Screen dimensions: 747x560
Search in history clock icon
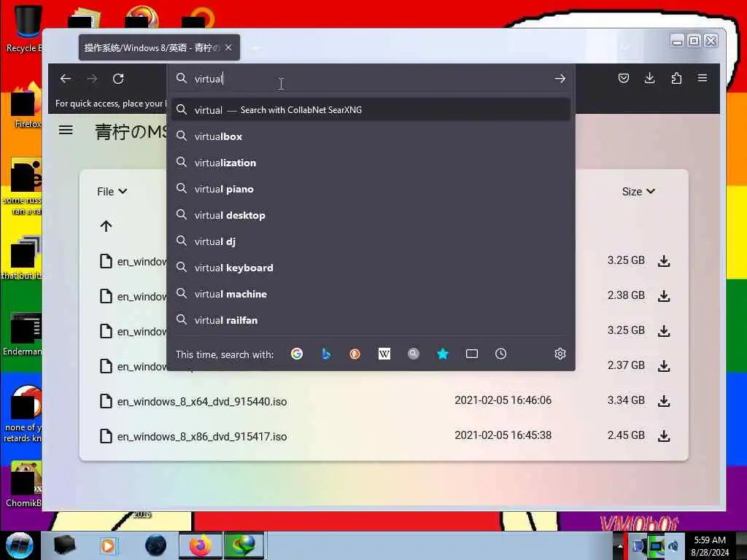pyautogui.click(x=500, y=354)
